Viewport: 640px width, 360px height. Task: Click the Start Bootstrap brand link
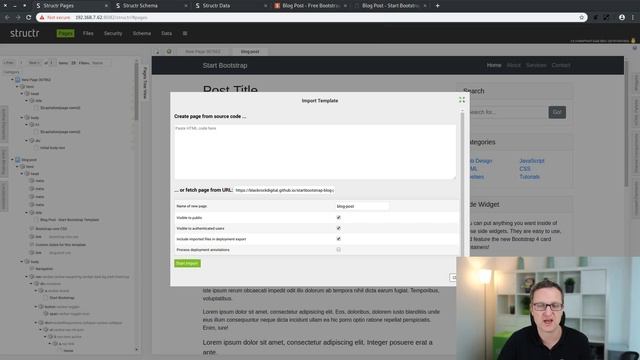225,65
